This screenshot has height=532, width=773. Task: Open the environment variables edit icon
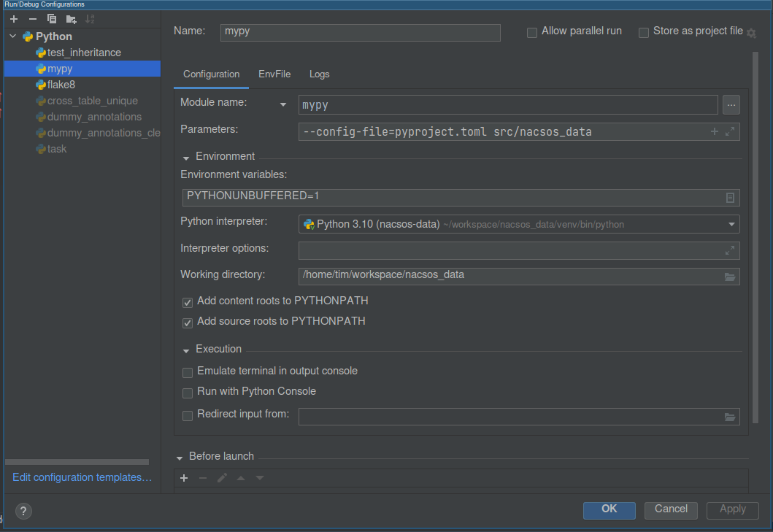pos(730,198)
